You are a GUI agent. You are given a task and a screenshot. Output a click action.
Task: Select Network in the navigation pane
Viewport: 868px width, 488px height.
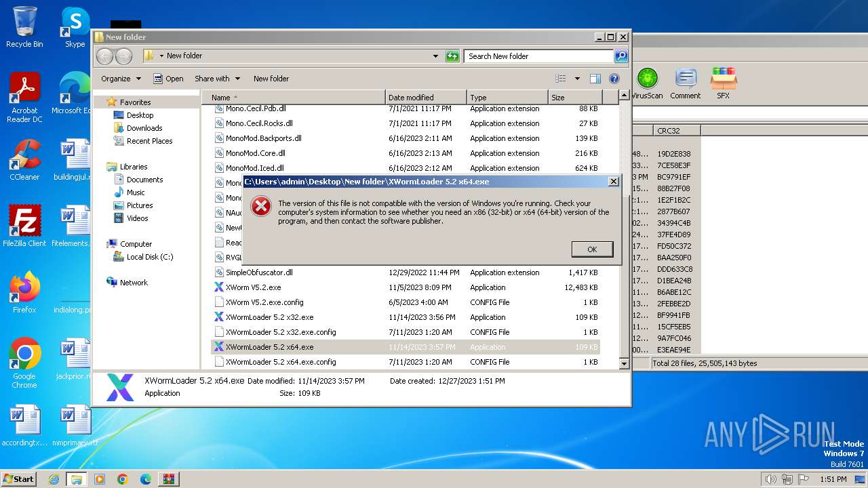point(134,283)
